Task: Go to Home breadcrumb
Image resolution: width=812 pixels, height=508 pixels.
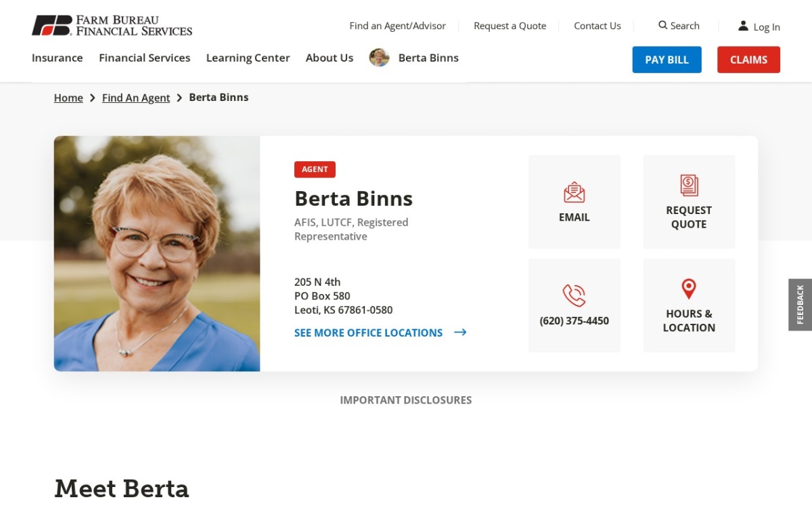Action: pyautogui.click(x=68, y=98)
